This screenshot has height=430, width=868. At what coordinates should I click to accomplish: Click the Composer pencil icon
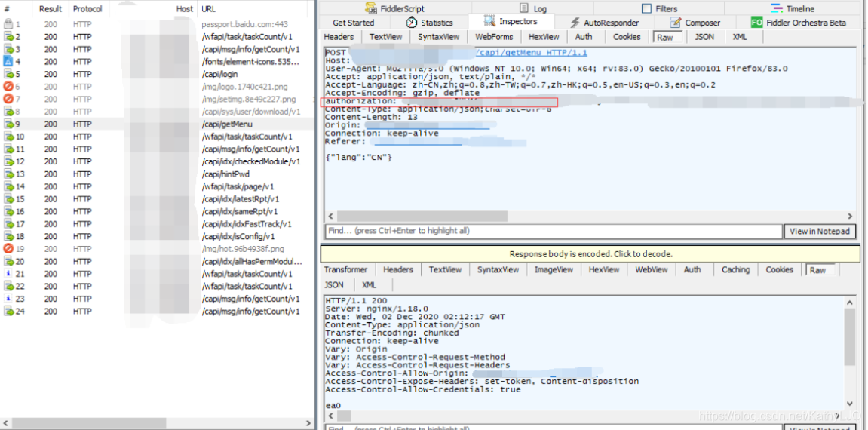coord(676,23)
